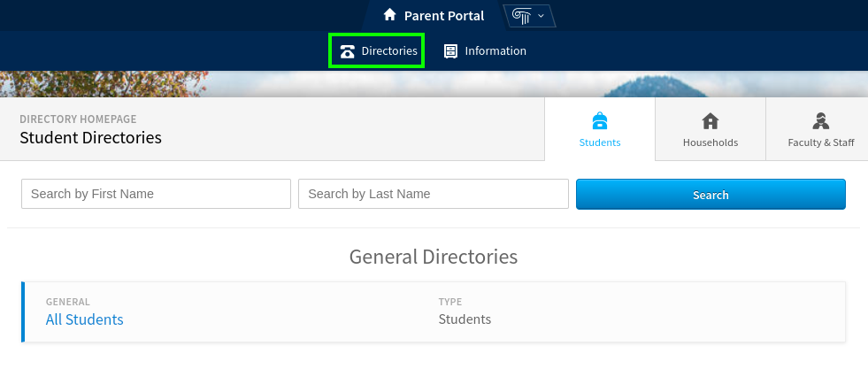Click the Faculty & Staff person icon
The height and width of the screenshot is (369, 868).
[x=820, y=121]
